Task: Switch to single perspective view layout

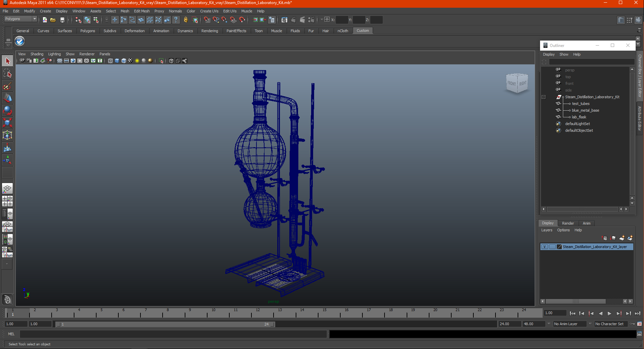Action: [7, 188]
